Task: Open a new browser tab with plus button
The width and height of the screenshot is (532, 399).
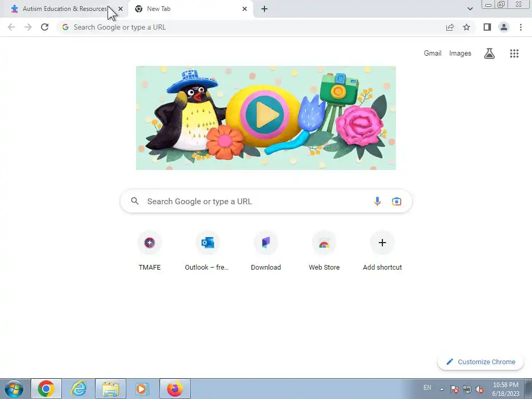Action: [264, 9]
